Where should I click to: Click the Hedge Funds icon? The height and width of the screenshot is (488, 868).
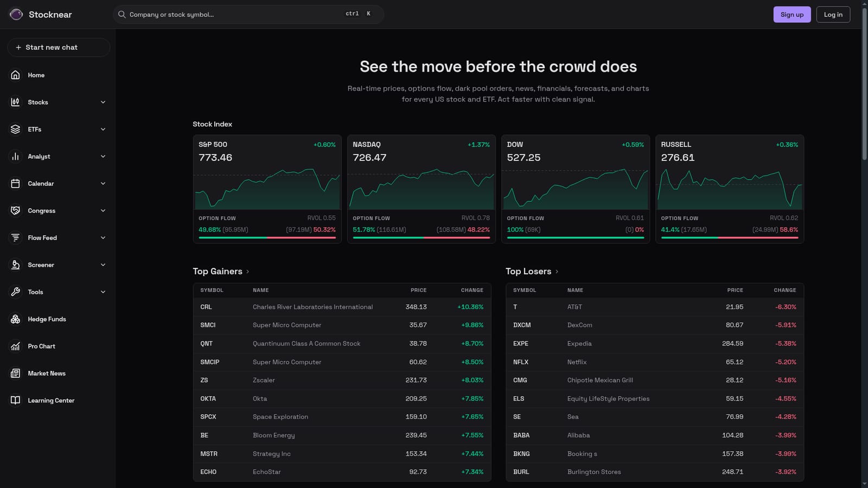point(15,319)
